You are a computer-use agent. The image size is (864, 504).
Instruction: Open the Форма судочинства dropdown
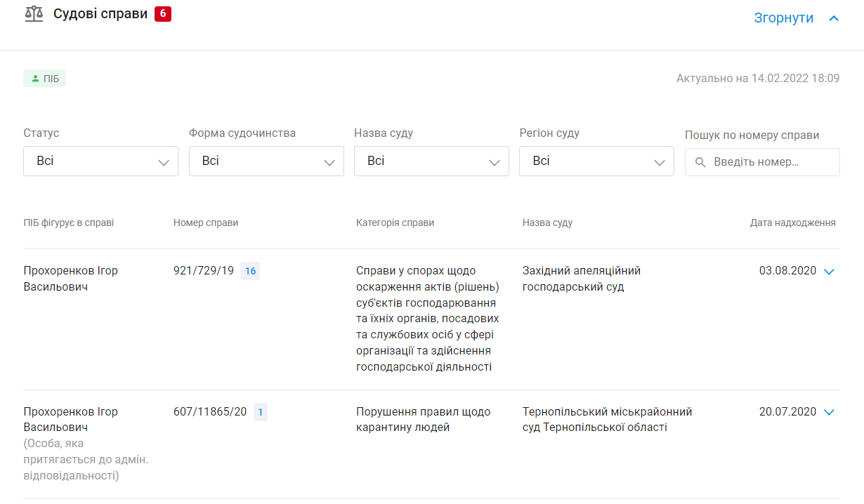point(266,161)
